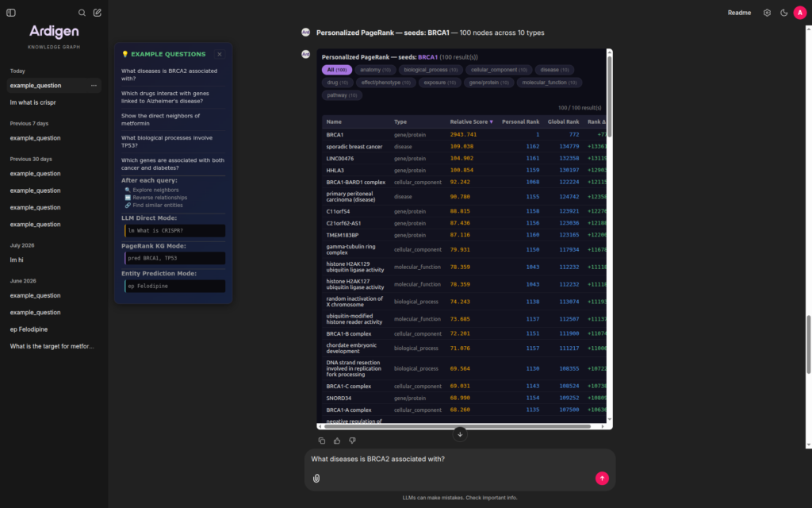
Task: Sort table by Relative Score column
Action: (471, 121)
